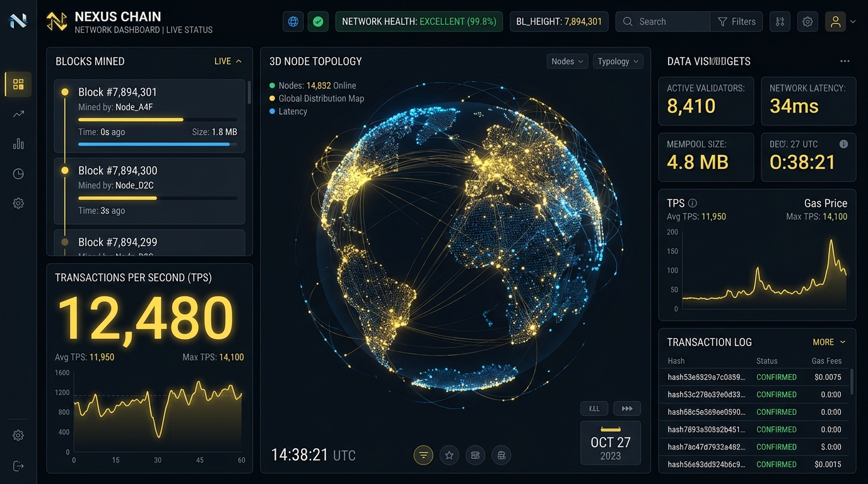Click the Filters button

click(x=736, y=21)
